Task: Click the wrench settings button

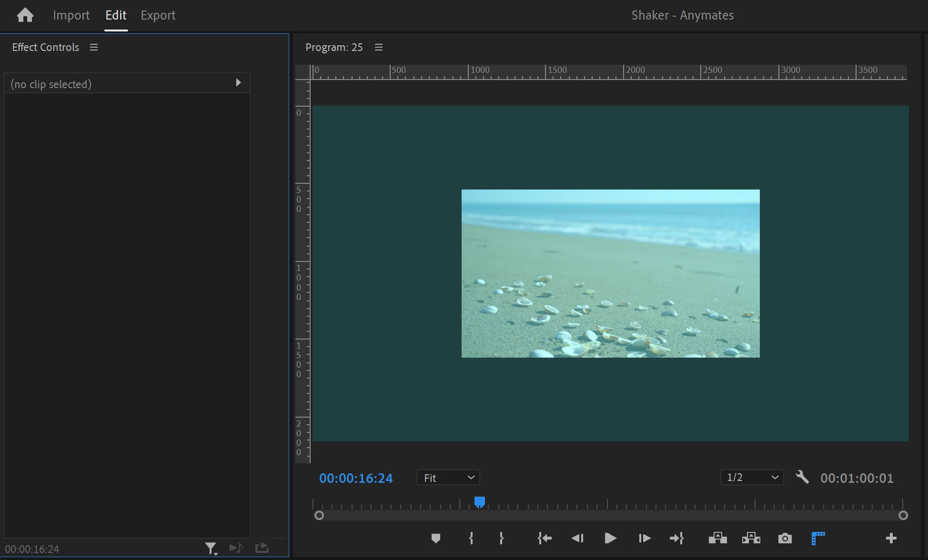Action: 802,477
